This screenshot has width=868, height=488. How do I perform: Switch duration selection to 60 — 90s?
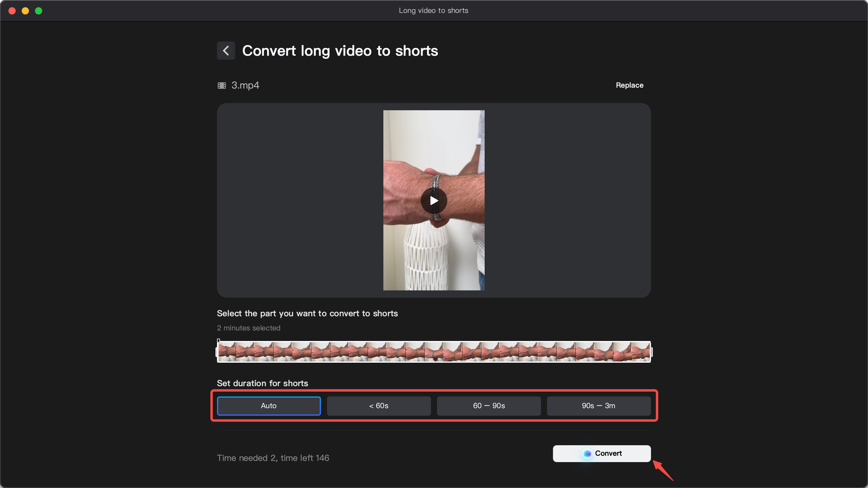coord(489,406)
